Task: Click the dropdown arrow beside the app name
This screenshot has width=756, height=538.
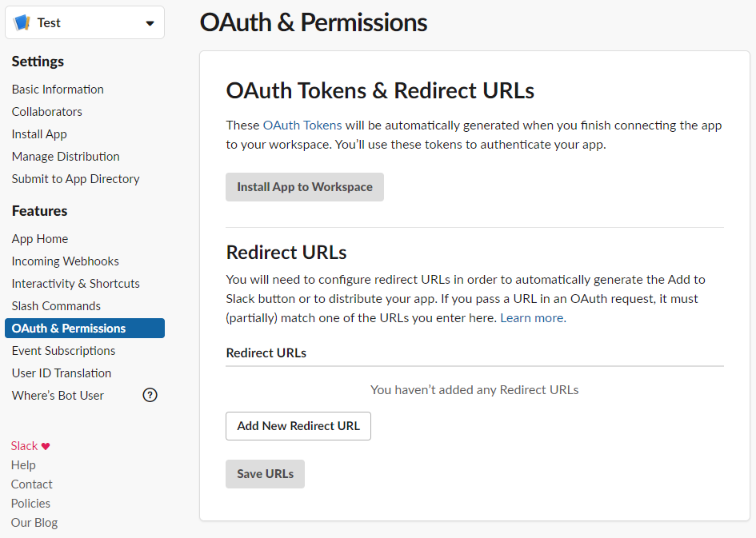Action: (x=150, y=22)
